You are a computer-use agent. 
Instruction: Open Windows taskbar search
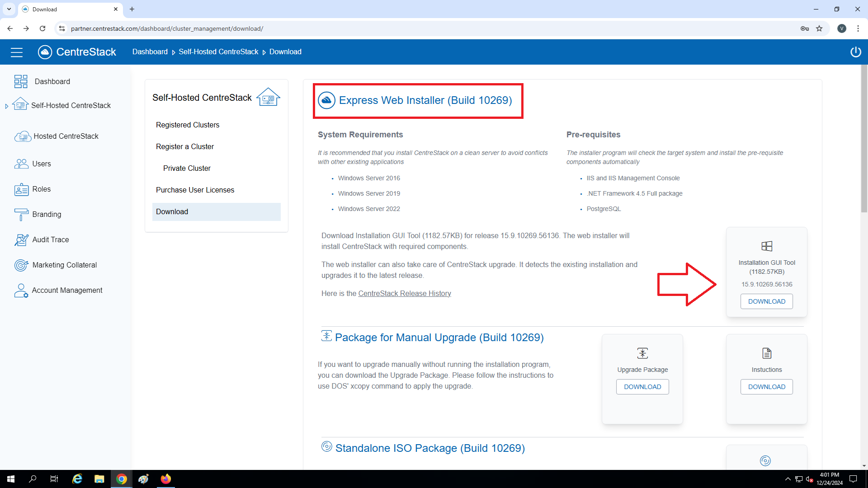[x=33, y=479]
